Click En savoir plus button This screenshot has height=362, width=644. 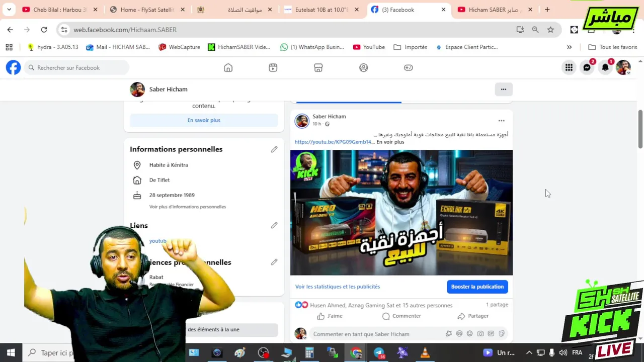pyautogui.click(x=204, y=120)
